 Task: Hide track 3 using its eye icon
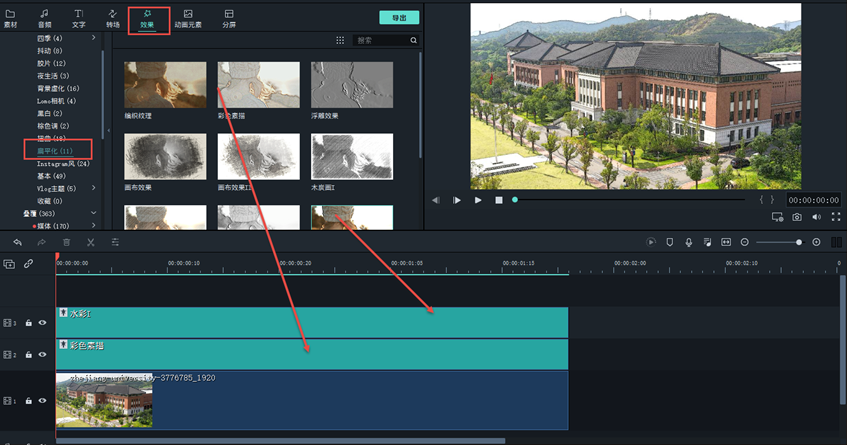[x=42, y=323]
